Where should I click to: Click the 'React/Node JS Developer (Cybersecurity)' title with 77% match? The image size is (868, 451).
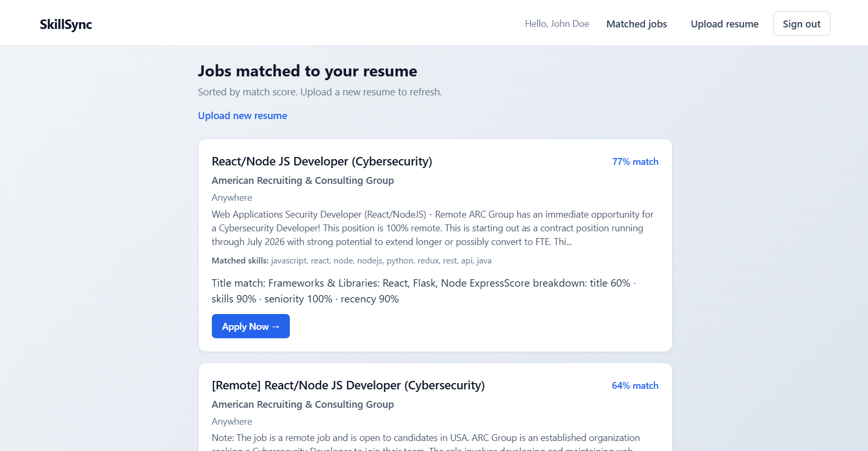tap(322, 161)
